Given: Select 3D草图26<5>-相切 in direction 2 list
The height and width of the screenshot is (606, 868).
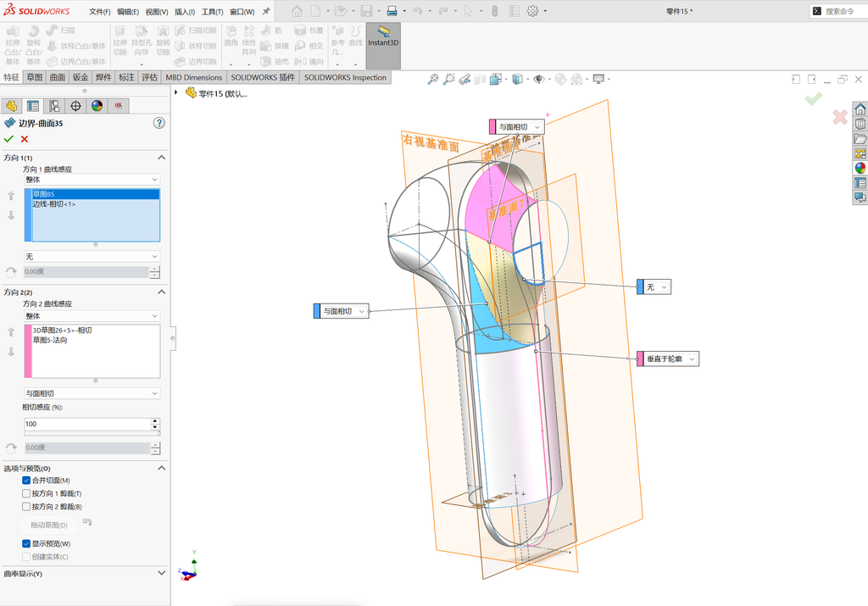Looking at the screenshot, I should pos(95,331).
